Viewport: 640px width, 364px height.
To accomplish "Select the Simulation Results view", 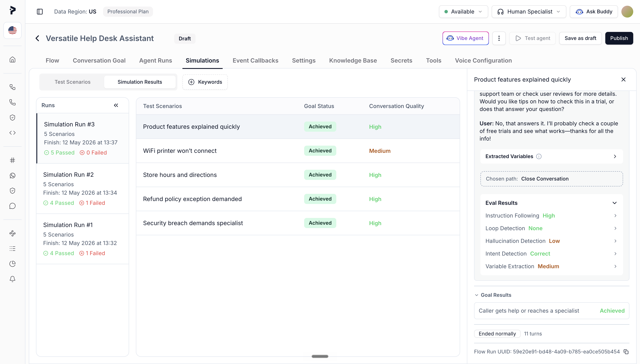I will (140, 82).
